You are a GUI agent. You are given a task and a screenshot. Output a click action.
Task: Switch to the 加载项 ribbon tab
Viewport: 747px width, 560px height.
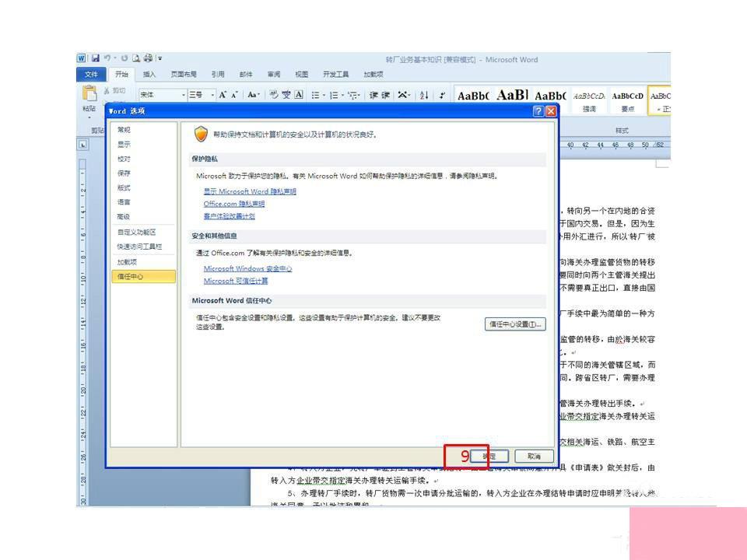point(373,75)
